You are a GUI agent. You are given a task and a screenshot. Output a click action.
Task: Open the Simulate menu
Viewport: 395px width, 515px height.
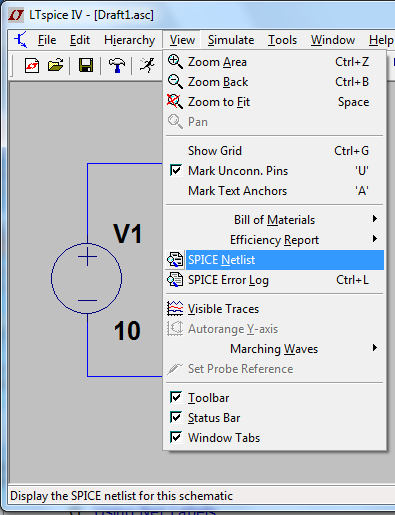click(x=231, y=40)
